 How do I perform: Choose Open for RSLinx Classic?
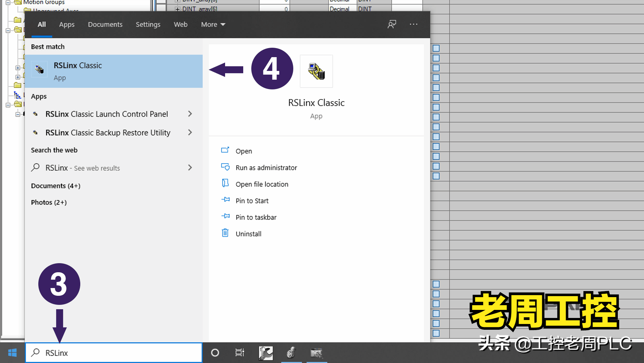[244, 151]
